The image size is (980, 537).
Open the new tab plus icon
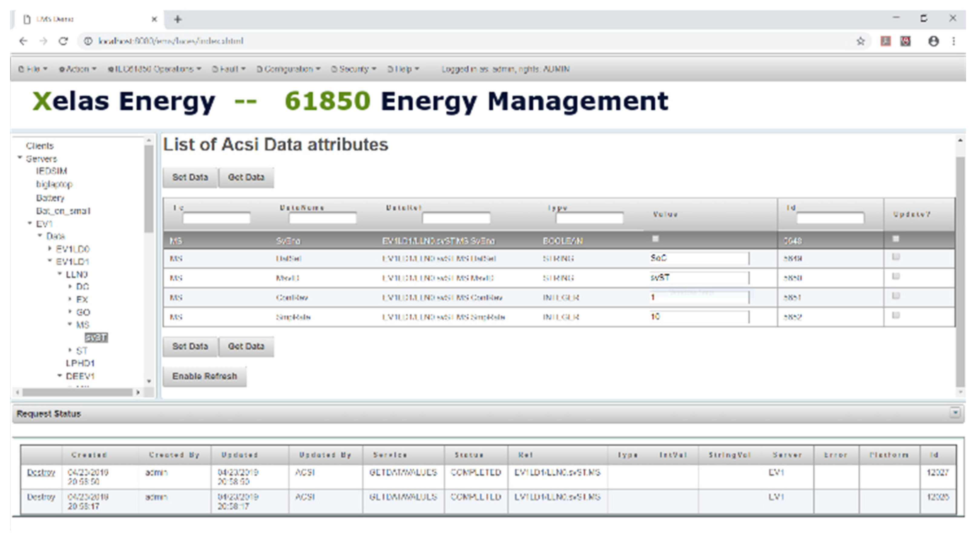pos(178,19)
